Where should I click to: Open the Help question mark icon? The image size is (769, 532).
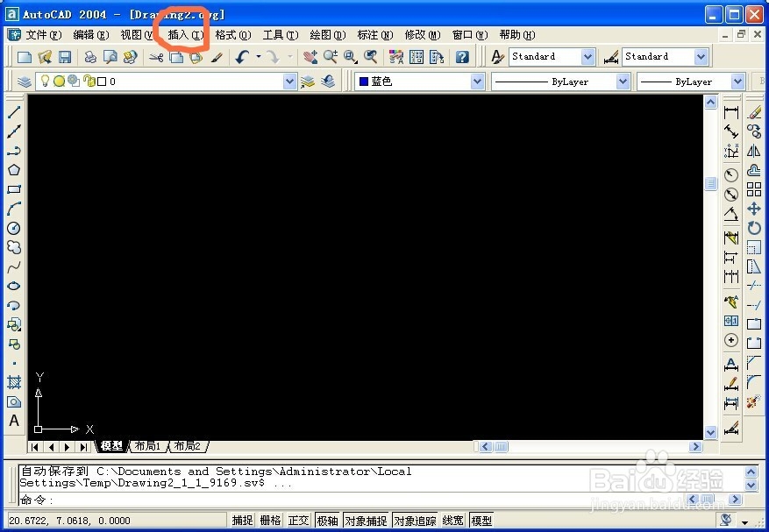coord(462,57)
